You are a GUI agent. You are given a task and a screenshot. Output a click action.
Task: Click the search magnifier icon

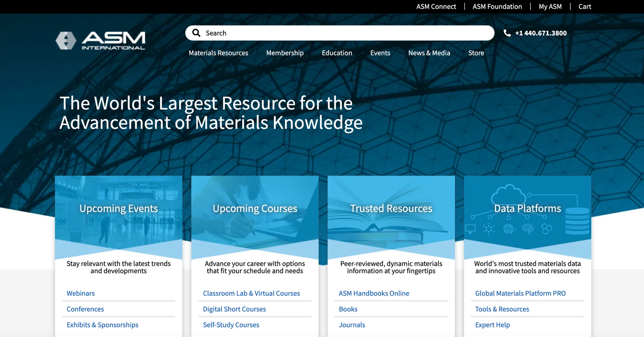point(196,33)
